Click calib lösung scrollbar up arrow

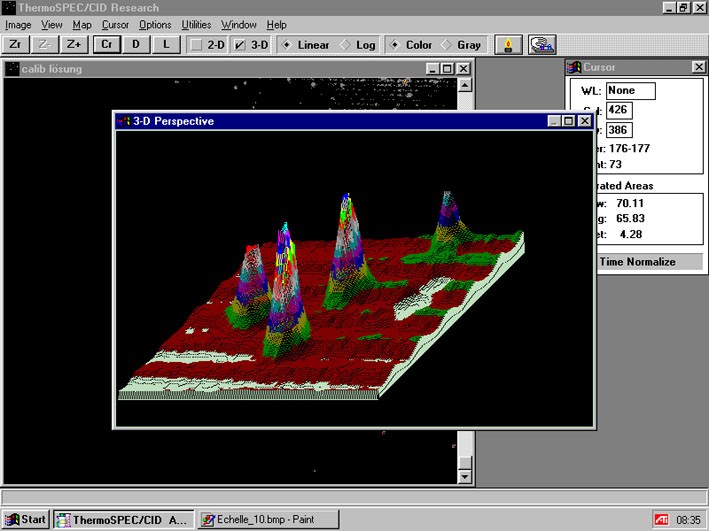pos(465,85)
